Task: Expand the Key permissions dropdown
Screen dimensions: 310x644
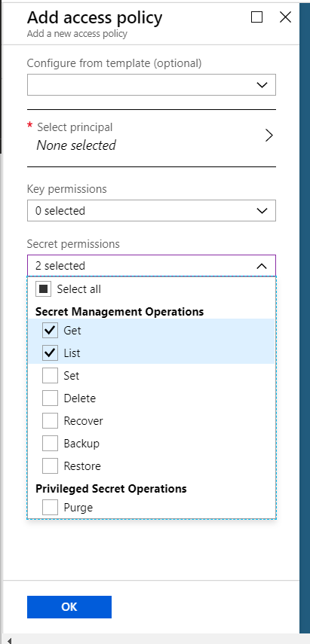Action: coord(152,211)
